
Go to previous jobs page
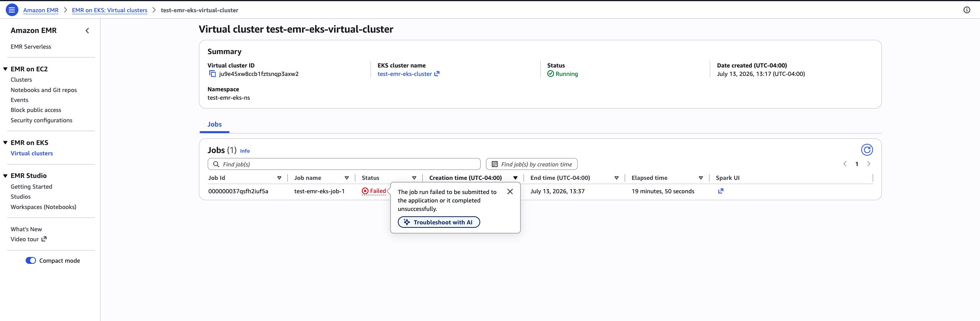[x=845, y=164]
